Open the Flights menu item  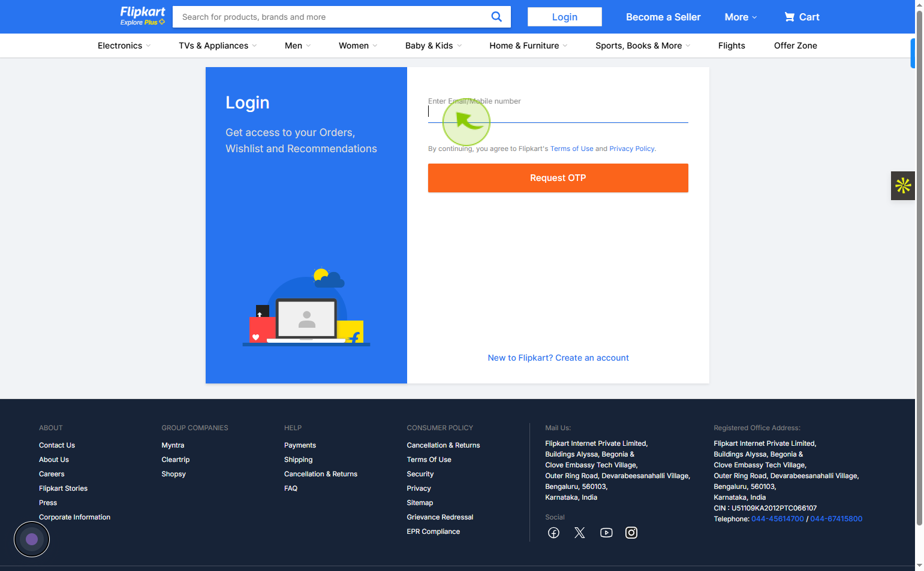[x=732, y=46]
